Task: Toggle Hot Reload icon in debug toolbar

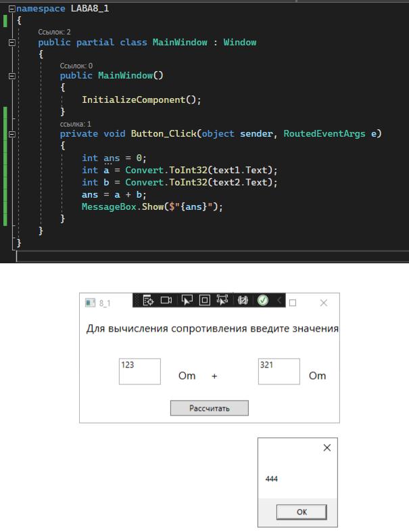Action: pyautogui.click(x=243, y=301)
